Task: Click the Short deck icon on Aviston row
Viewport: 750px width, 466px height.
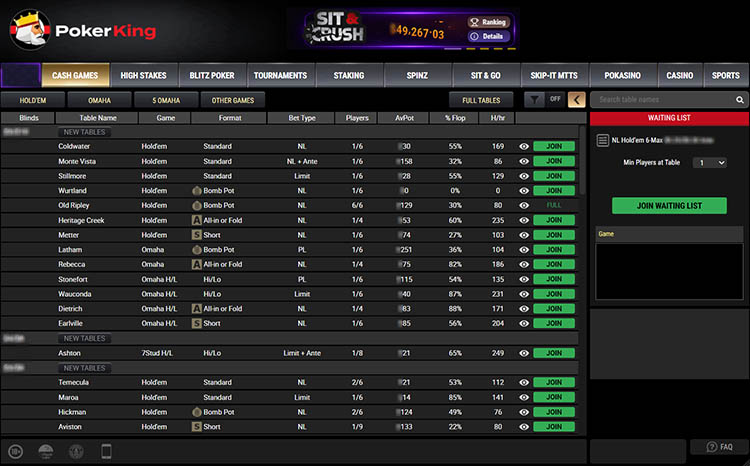Action: [x=197, y=427]
